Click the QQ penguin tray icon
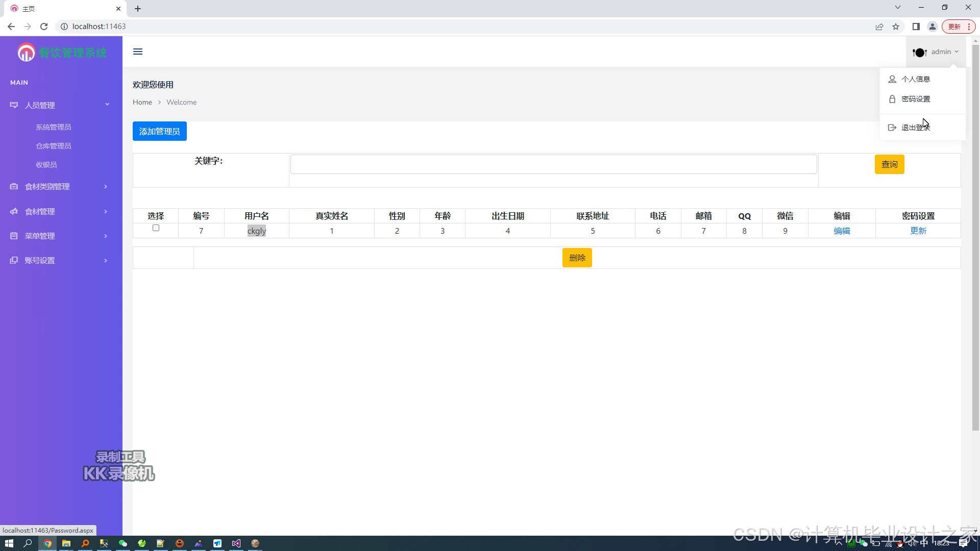 pos(900,544)
